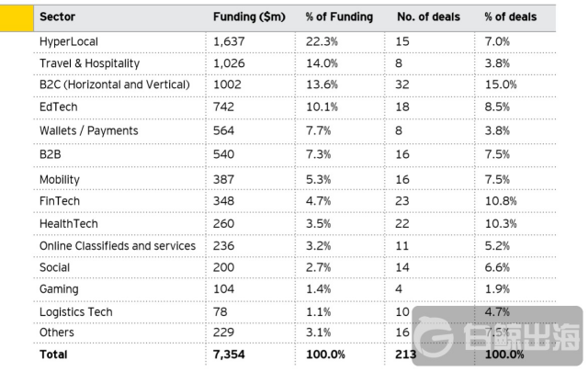This screenshot has width=588, height=371.
Task: Click the Total funding value 7,354
Action: point(231,354)
